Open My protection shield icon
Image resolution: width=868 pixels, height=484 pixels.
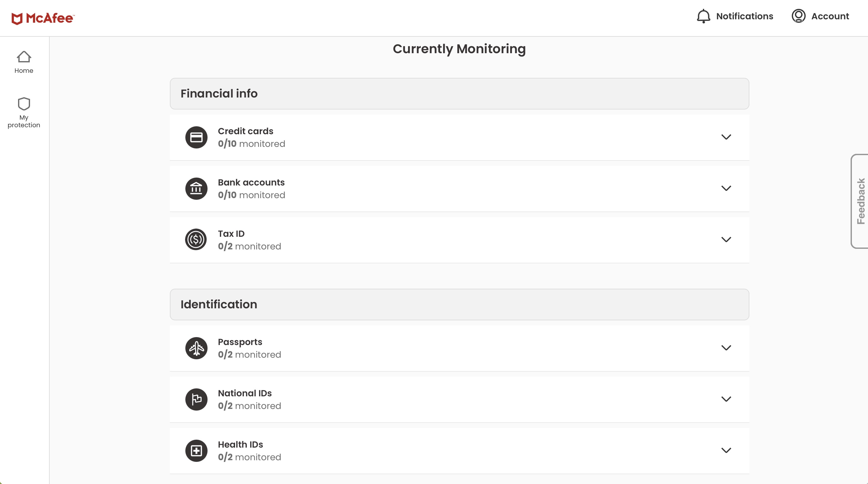(24, 104)
